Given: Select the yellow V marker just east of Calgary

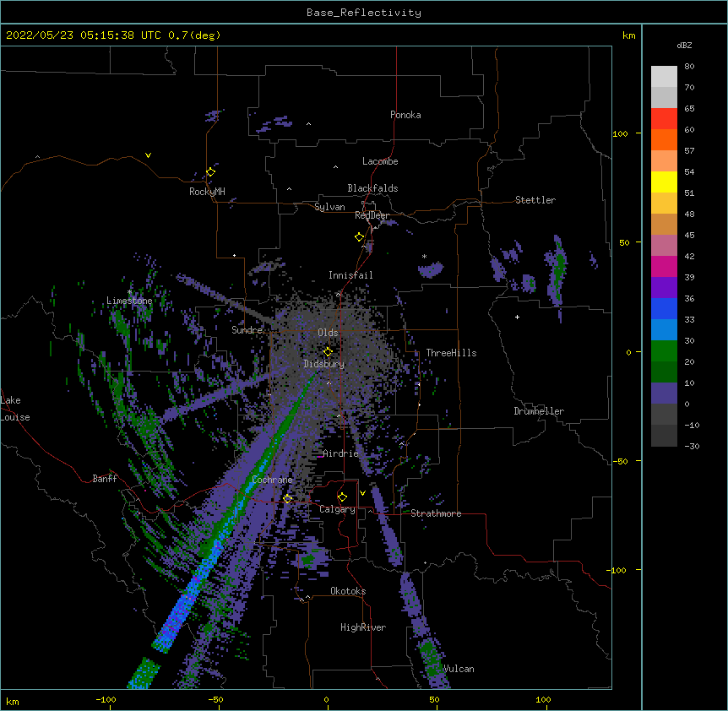Looking at the screenshot, I should point(362,493).
